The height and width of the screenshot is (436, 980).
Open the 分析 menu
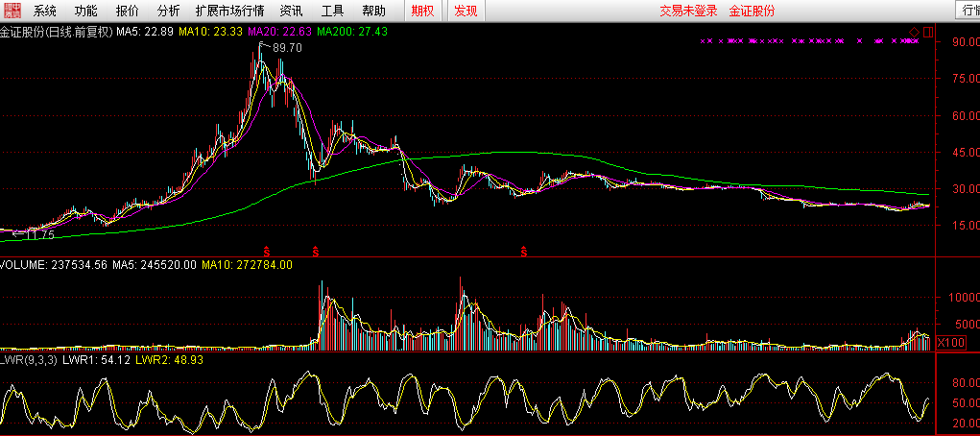tap(168, 11)
